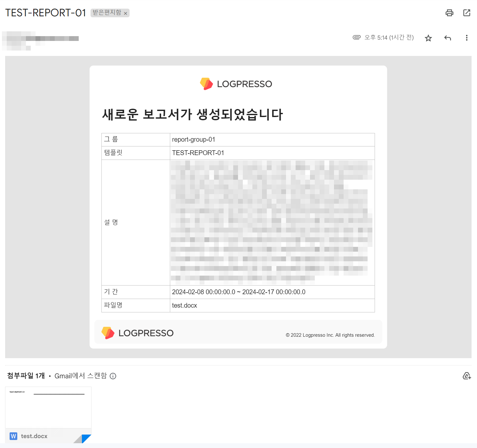Reply to the email

tap(448, 38)
